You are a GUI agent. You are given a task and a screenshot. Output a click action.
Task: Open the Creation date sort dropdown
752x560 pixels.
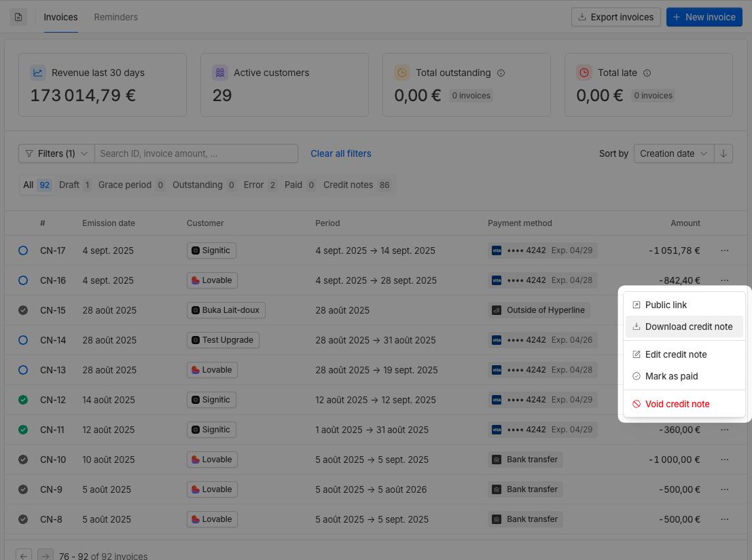(673, 153)
